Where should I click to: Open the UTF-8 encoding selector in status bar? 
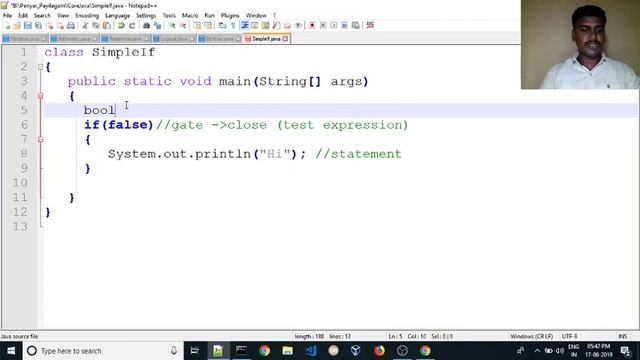(x=569, y=336)
